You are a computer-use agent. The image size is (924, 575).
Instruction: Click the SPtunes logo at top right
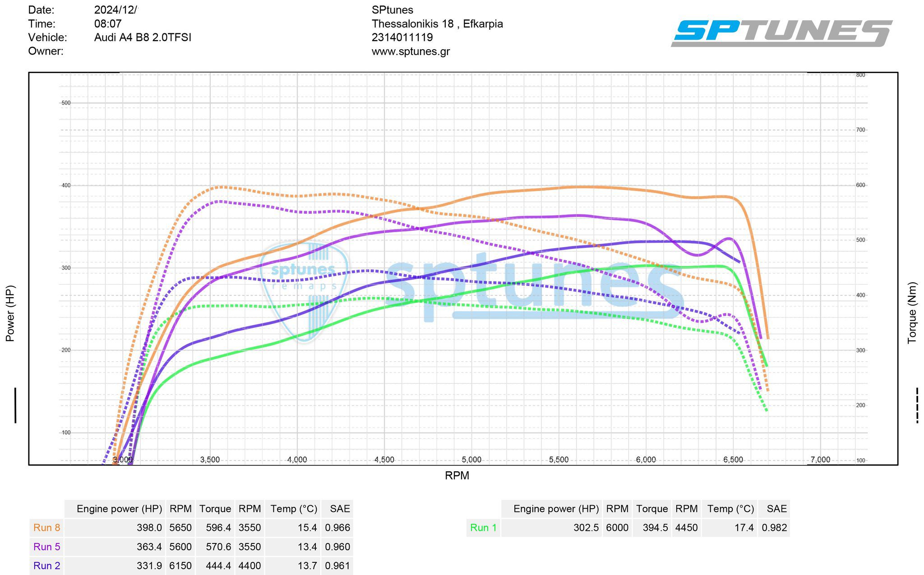pyautogui.click(x=781, y=32)
